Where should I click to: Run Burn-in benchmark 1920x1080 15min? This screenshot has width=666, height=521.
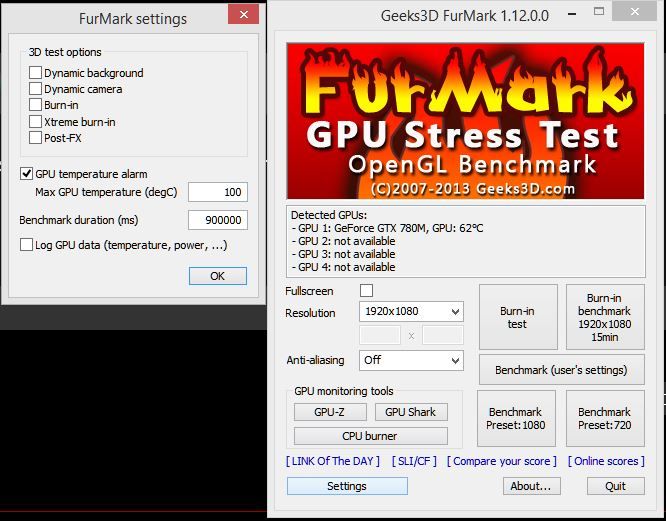[x=605, y=317]
